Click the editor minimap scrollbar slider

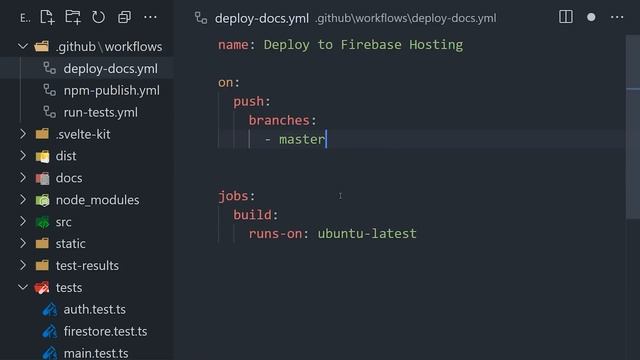pyautogui.click(x=633, y=127)
